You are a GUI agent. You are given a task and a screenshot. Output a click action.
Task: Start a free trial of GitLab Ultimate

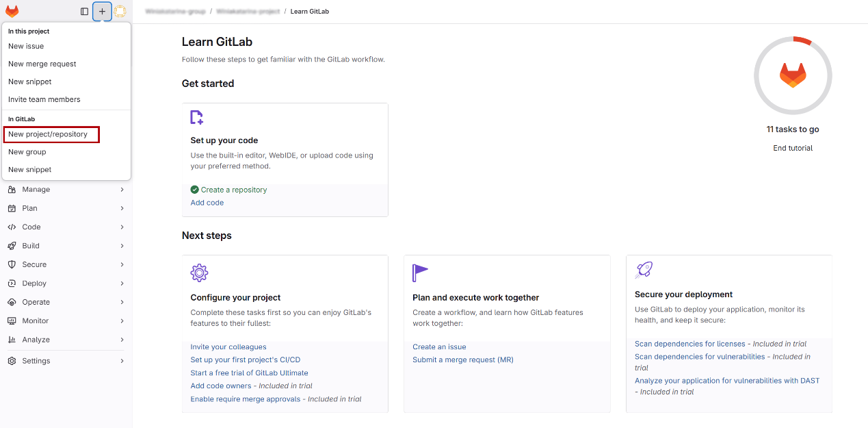[249, 373]
